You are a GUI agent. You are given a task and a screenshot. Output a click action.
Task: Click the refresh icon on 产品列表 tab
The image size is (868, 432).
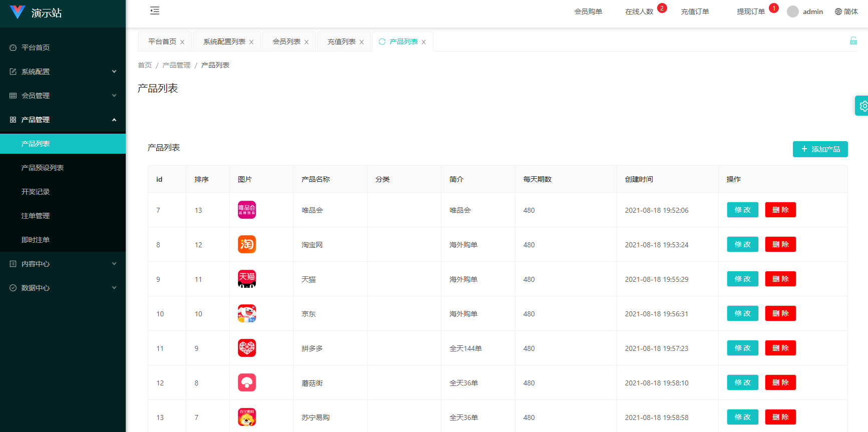click(x=382, y=42)
